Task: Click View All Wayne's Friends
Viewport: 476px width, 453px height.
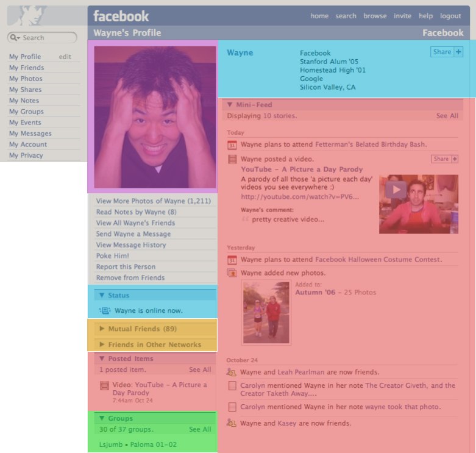Action: coord(135,223)
